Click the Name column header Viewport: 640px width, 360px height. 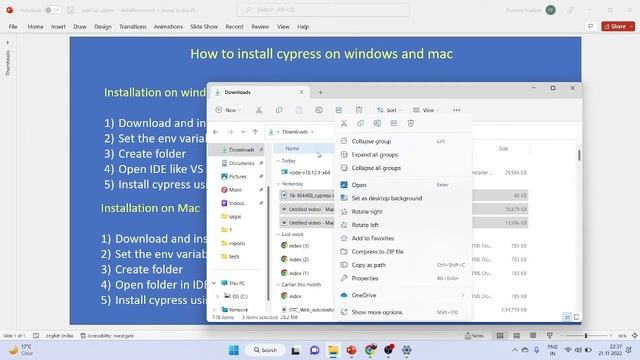(304, 149)
